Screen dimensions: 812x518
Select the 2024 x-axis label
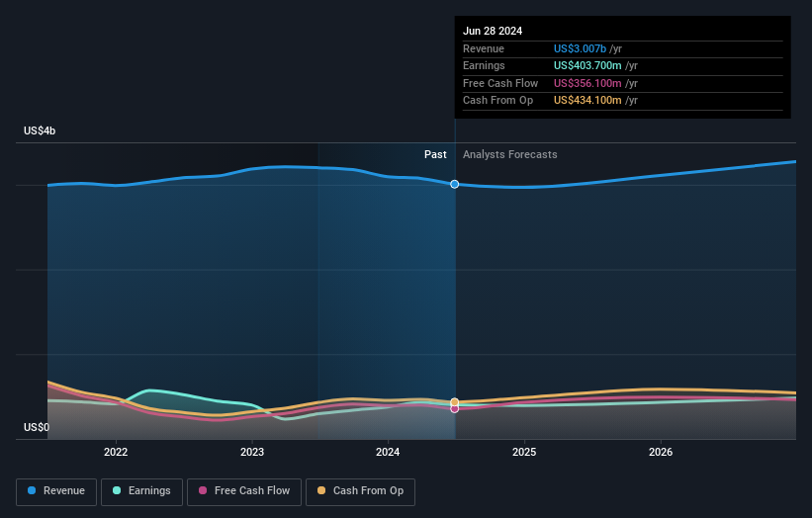click(x=388, y=452)
